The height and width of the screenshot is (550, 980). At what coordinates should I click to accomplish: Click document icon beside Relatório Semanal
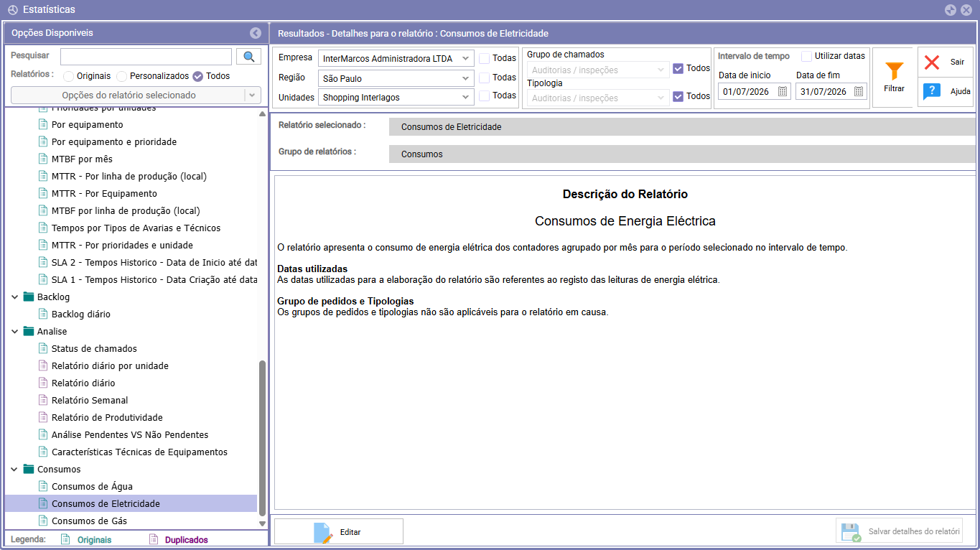[x=42, y=400]
